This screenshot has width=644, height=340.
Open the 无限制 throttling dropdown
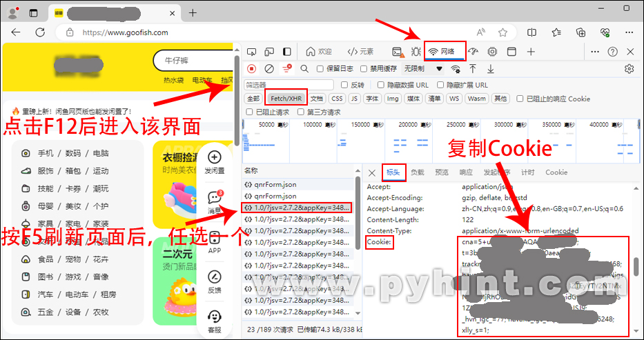423,69
